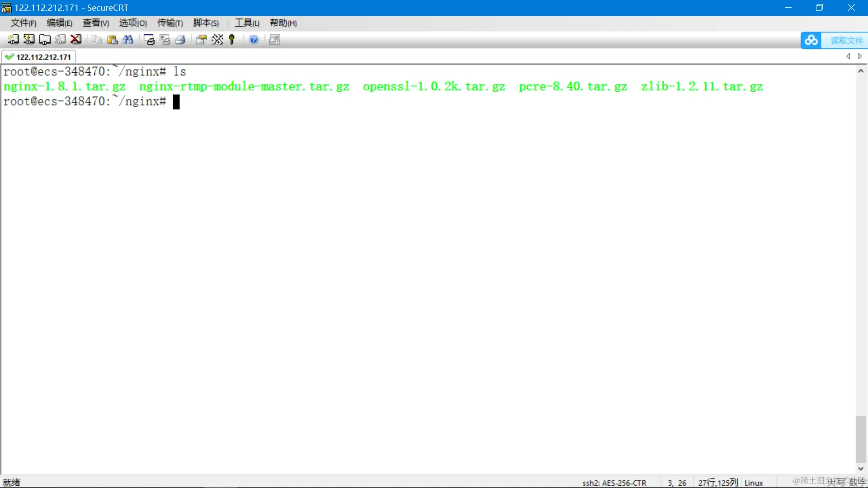Open the 文件(F) menu
The height and width of the screenshot is (488, 868).
[24, 23]
